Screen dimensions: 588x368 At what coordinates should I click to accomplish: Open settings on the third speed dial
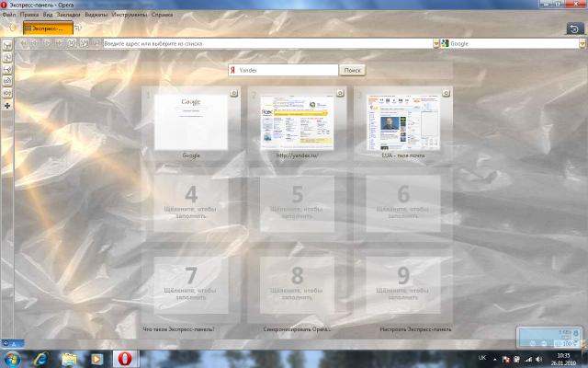click(x=446, y=93)
